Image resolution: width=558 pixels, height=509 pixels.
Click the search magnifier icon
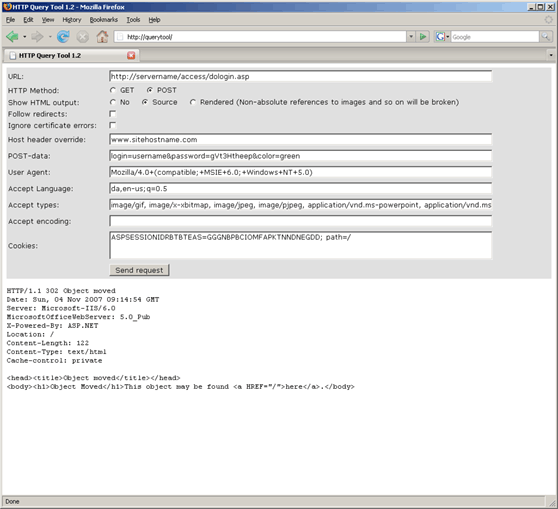click(x=545, y=37)
